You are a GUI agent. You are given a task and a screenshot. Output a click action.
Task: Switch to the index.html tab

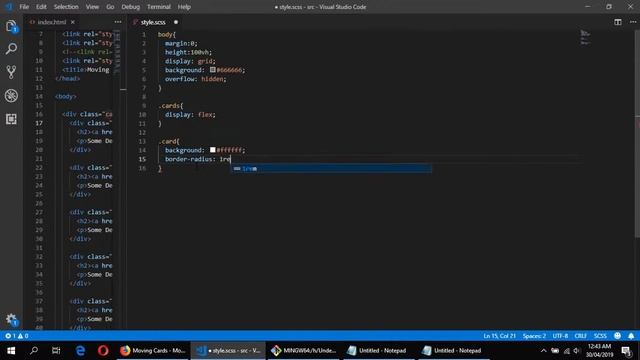click(51, 22)
